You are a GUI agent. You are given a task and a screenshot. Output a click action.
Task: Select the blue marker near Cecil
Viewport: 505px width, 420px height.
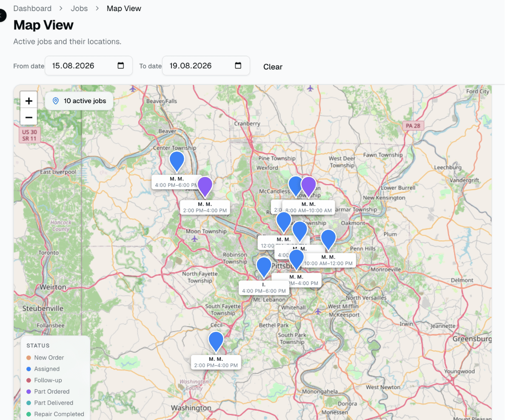click(x=216, y=341)
